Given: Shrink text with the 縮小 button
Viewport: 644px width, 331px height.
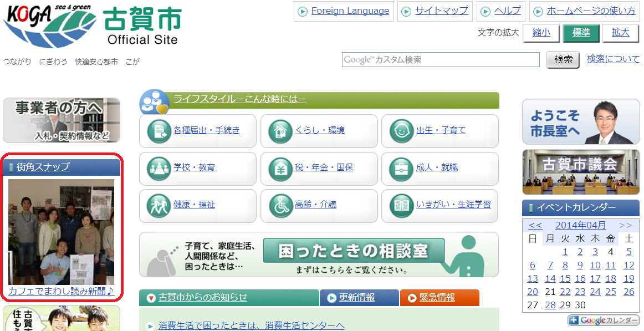Looking at the screenshot, I should pos(541,33).
